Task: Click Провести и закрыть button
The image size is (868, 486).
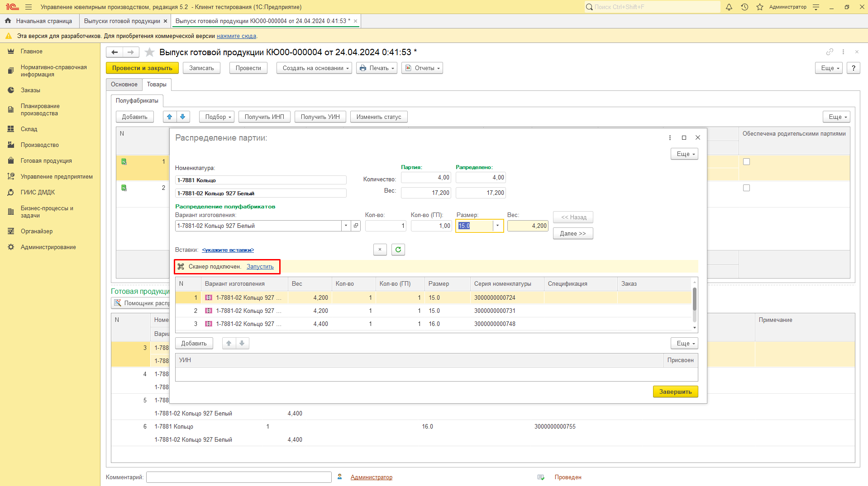Action: click(x=142, y=68)
